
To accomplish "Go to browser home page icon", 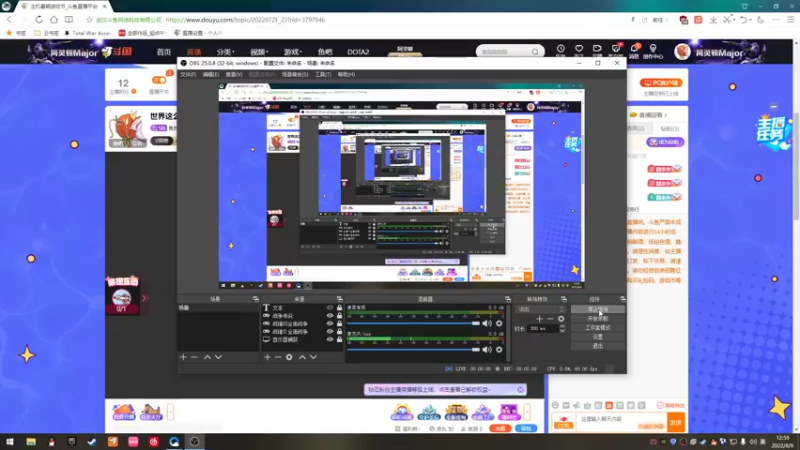I will [54, 19].
